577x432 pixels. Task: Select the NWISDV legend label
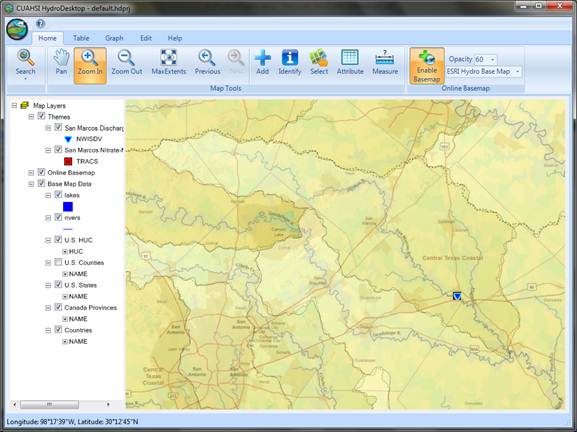pos(89,139)
